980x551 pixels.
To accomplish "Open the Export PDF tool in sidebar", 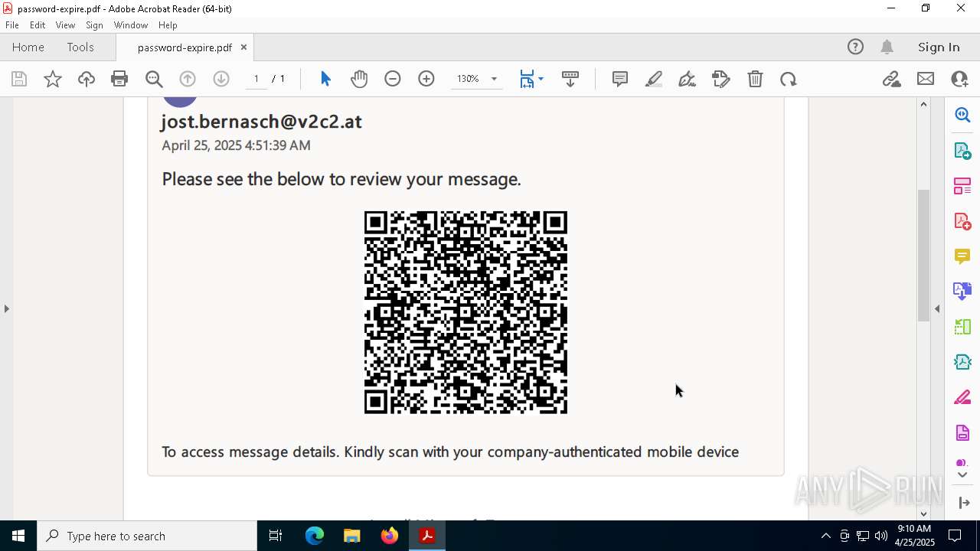I will coord(962,150).
